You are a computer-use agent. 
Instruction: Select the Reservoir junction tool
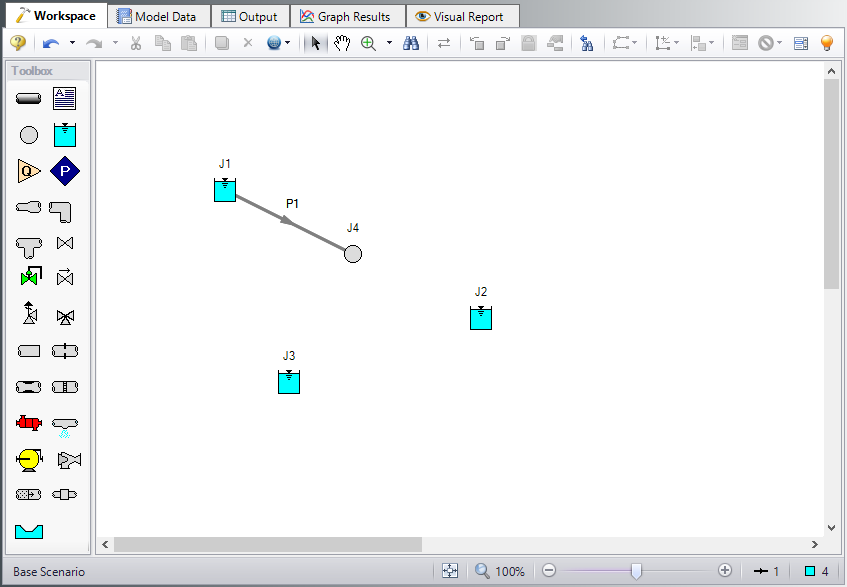pyautogui.click(x=65, y=134)
